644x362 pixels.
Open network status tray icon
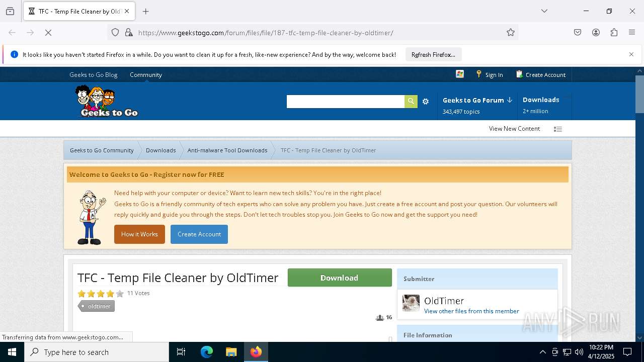click(x=567, y=352)
